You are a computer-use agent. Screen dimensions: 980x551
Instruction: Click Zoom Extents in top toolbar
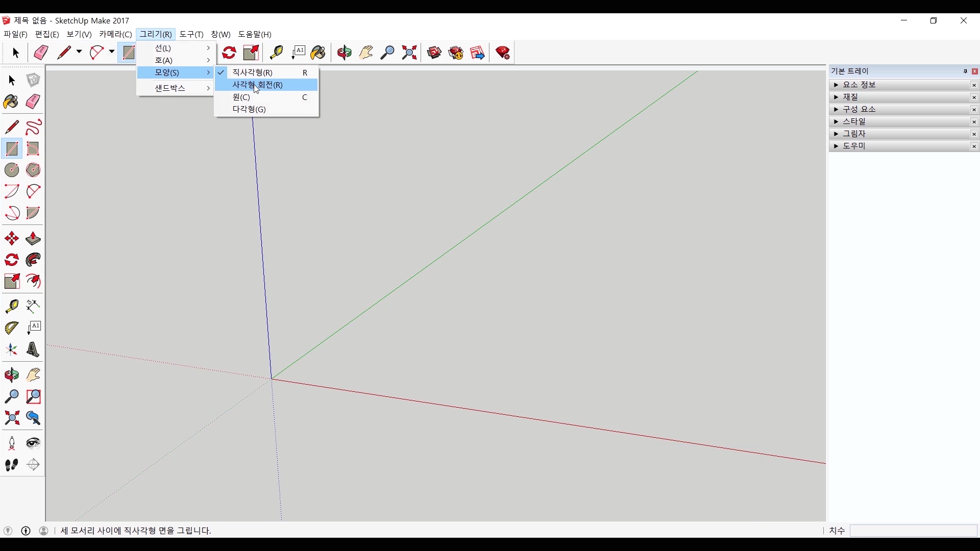coord(409,53)
